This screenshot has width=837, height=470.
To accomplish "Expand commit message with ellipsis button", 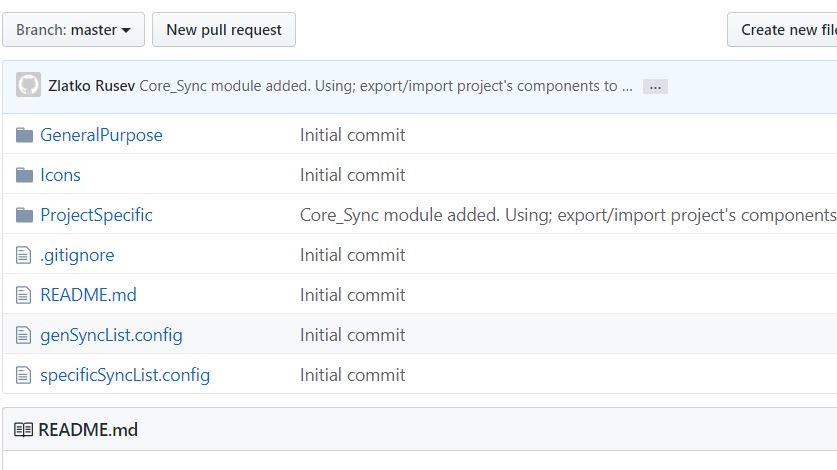I will tap(655, 87).
